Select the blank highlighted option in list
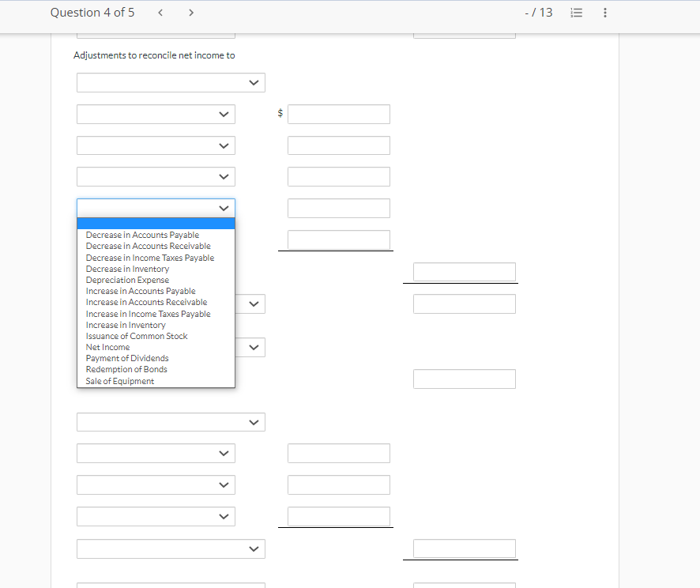Screen dimensions: 700x588 coord(156,224)
